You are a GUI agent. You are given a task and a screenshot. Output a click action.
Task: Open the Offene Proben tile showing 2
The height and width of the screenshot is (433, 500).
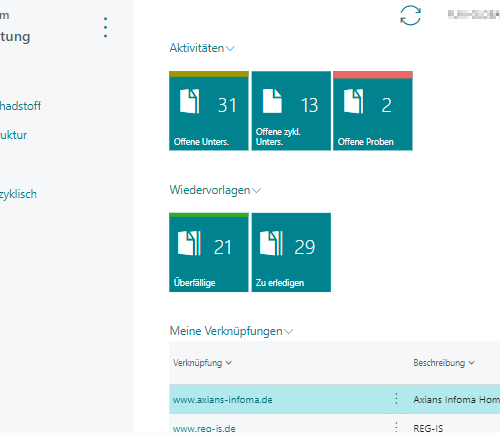(x=373, y=111)
